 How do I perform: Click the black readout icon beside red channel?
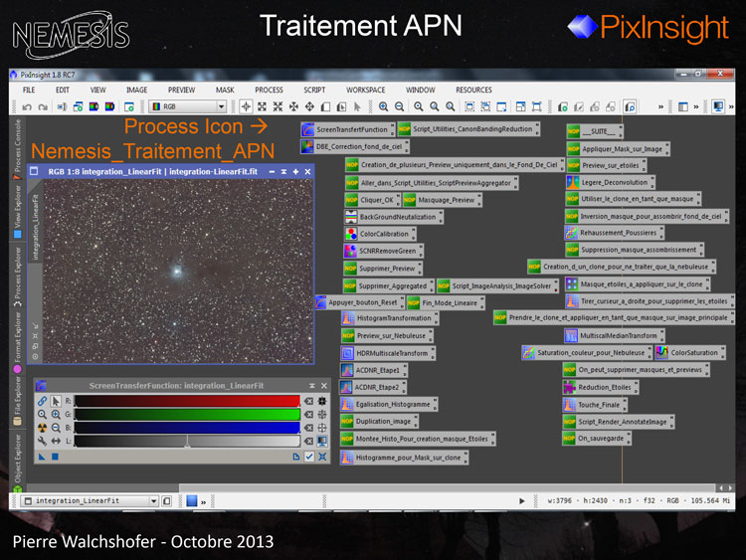(322, 401)
